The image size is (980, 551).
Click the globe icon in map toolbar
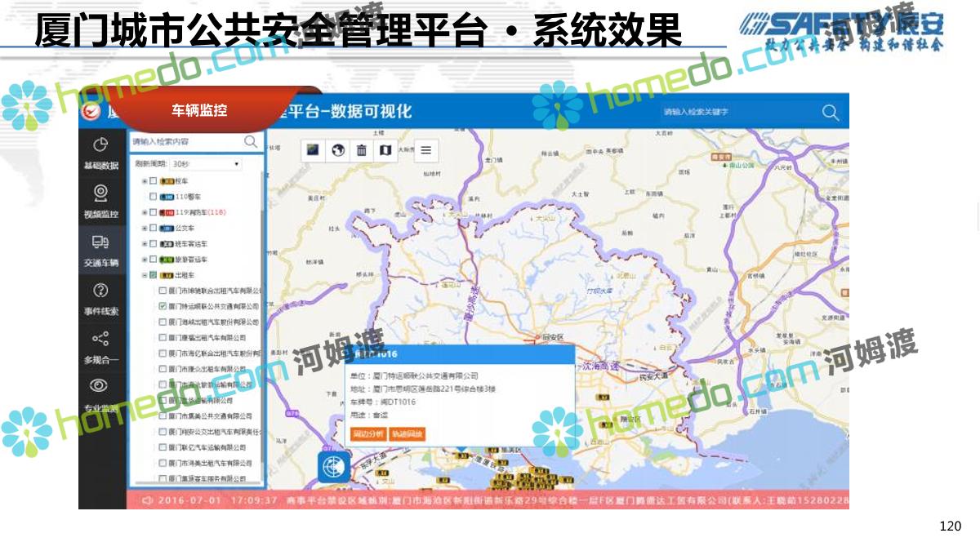pyautogui.click(x=336, y=150)
